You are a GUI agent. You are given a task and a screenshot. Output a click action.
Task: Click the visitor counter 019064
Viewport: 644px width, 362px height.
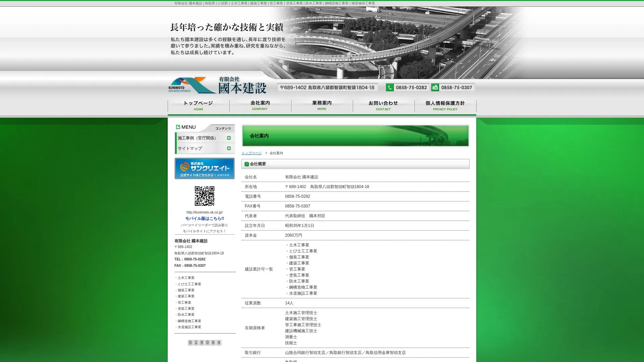205,343
